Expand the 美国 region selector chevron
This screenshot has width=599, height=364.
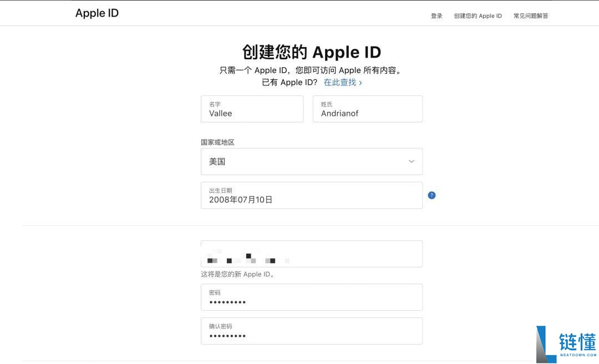click(411, 161)
